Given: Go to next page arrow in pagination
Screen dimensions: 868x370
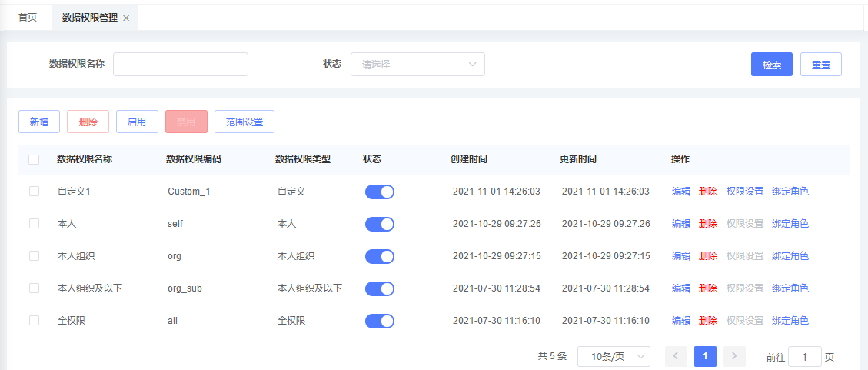Looking at the screenshot, I should [734, 356].
